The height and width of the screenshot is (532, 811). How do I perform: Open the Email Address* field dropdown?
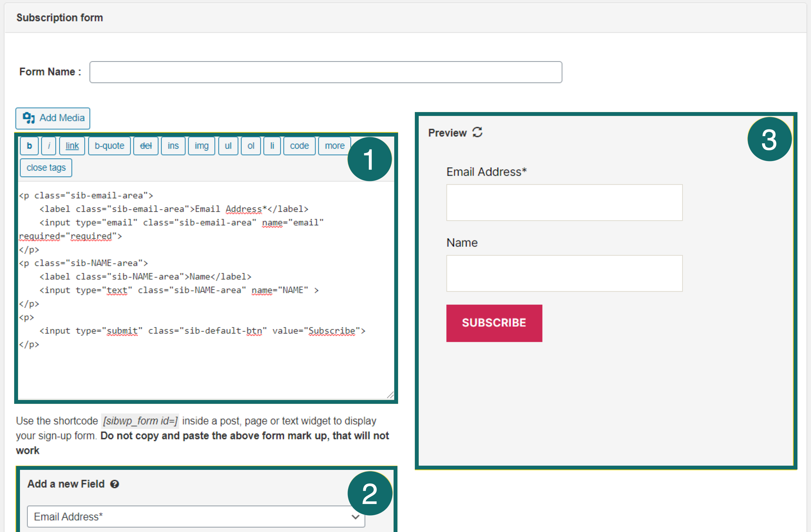196,517
